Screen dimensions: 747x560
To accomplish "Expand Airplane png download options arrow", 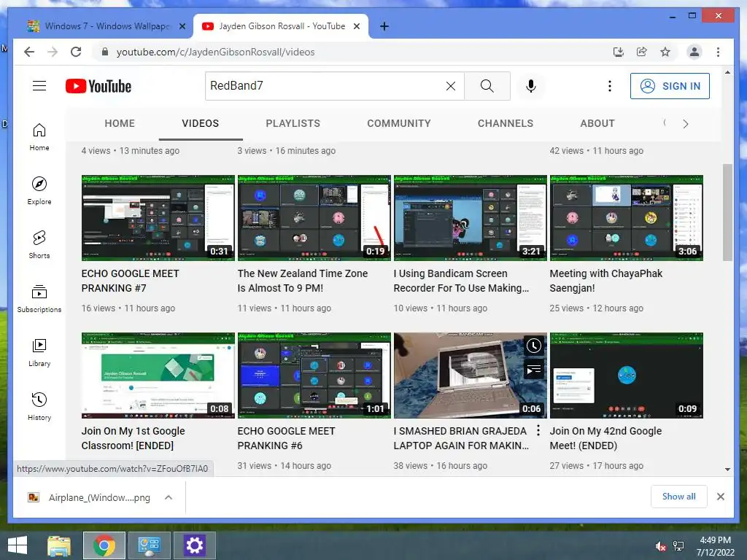I will (169, 497).
